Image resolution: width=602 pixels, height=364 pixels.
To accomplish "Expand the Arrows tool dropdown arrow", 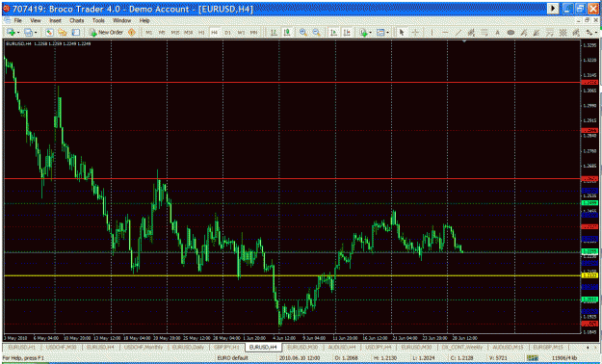I will pos(596,33).
